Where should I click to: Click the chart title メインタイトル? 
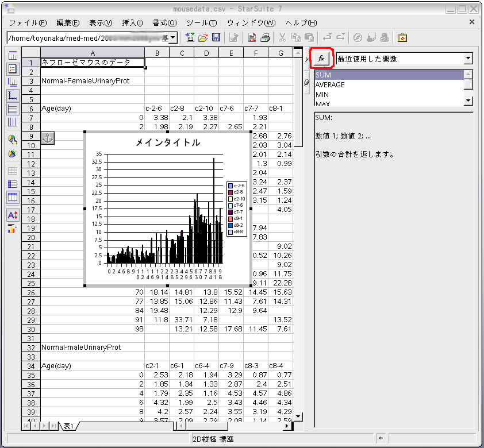tap(168, 142)
